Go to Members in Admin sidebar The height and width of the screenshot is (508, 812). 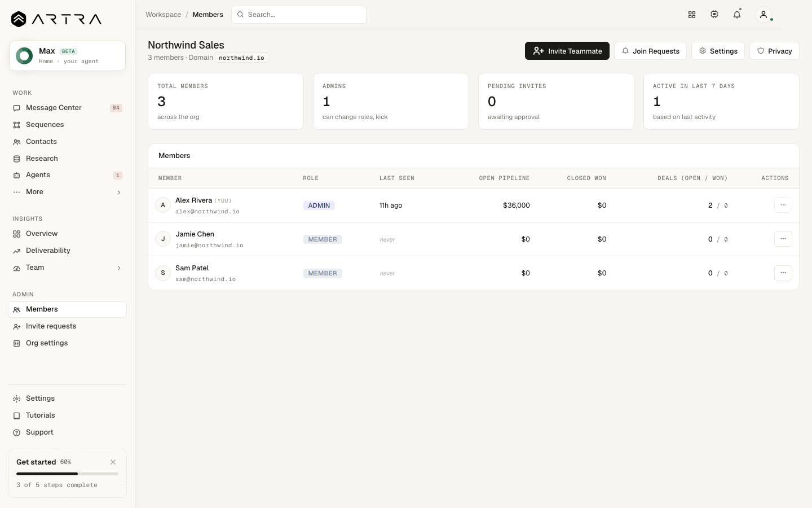(x=67, y=309)
